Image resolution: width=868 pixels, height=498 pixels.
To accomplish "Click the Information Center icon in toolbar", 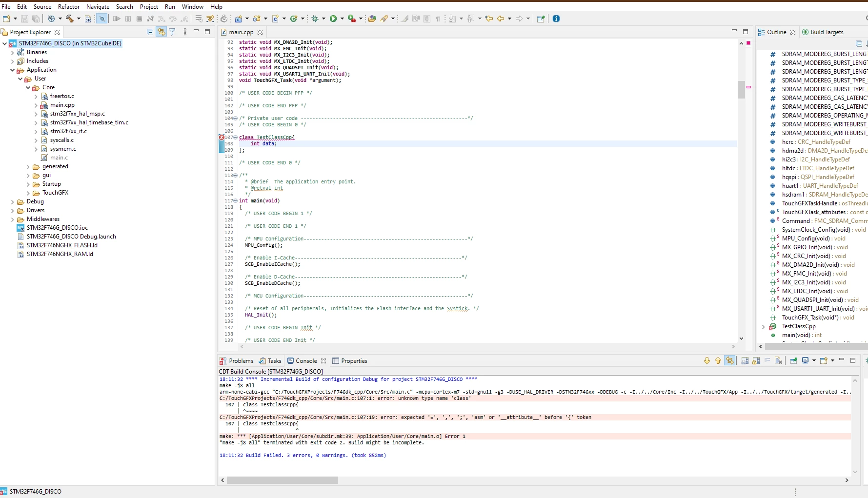I will coord(556,19).
